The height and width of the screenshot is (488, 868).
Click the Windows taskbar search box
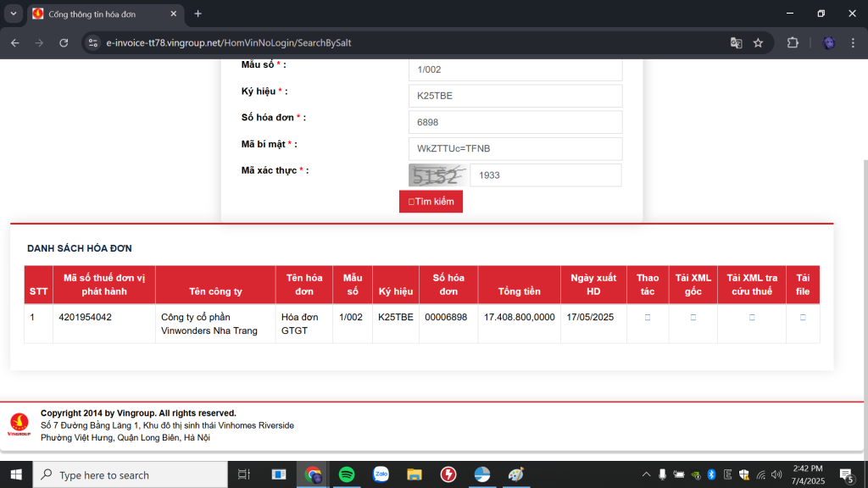tap(130, 474)
